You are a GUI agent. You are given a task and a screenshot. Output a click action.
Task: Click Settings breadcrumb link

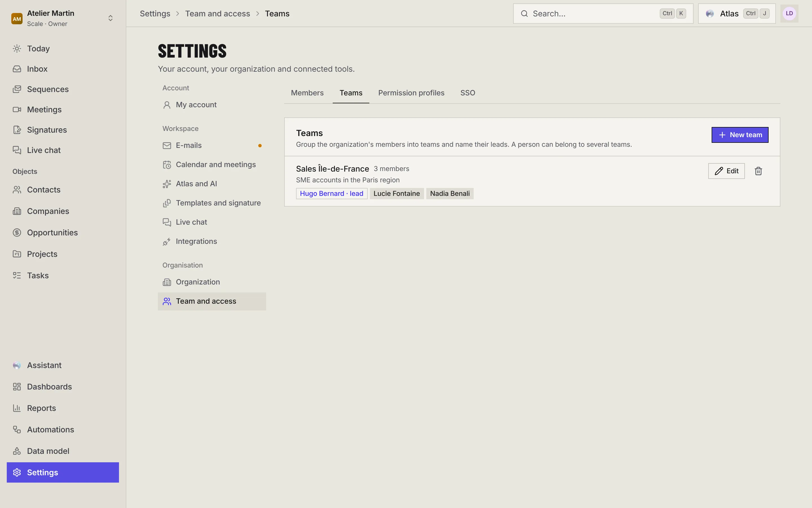point(155,14)
